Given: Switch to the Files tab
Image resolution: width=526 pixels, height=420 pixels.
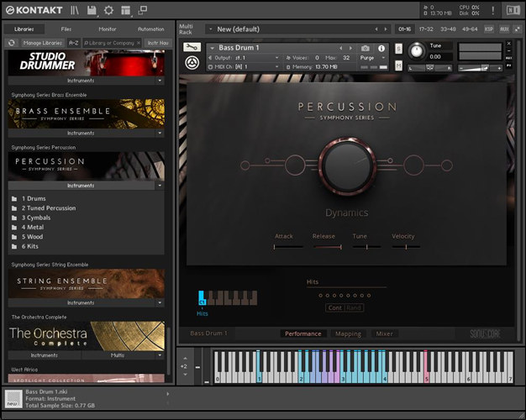Looking at the screenshot, I should point(66,29).
